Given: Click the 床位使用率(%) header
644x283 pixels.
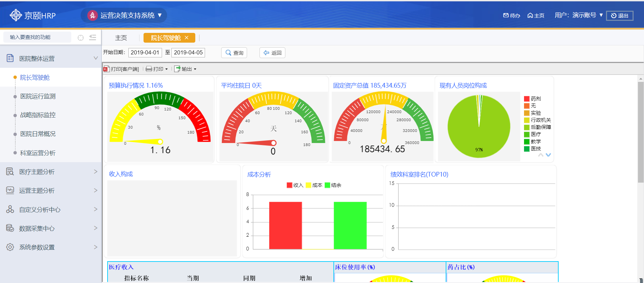Looking at the screenshot, I should (x=355, y=267).
